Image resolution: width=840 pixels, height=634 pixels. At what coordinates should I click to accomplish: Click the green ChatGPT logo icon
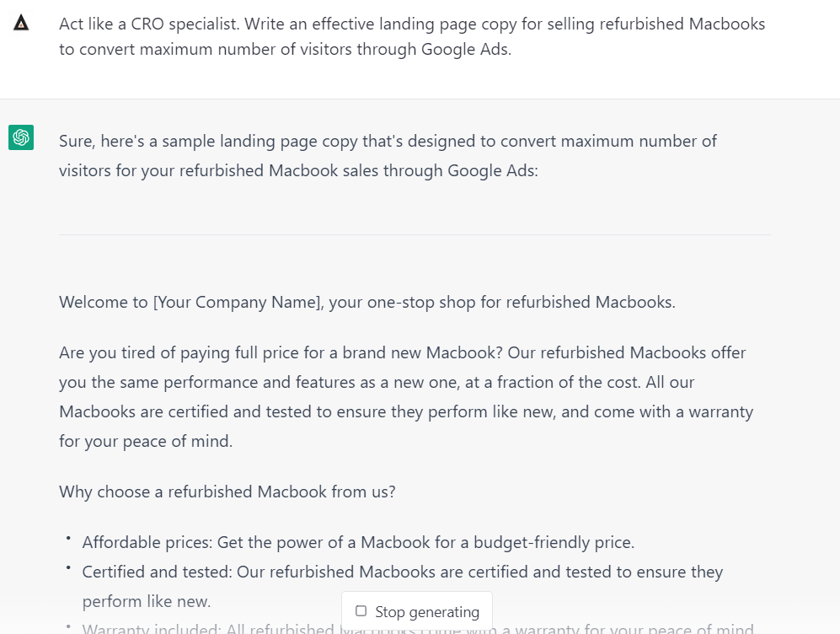(21, 137)
